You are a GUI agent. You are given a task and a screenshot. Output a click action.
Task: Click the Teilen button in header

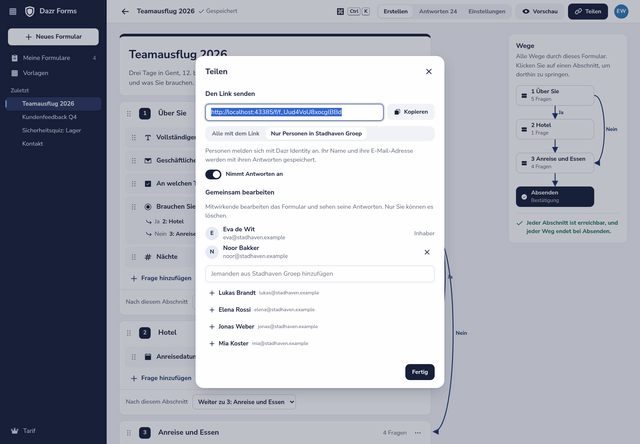[588, 11]
